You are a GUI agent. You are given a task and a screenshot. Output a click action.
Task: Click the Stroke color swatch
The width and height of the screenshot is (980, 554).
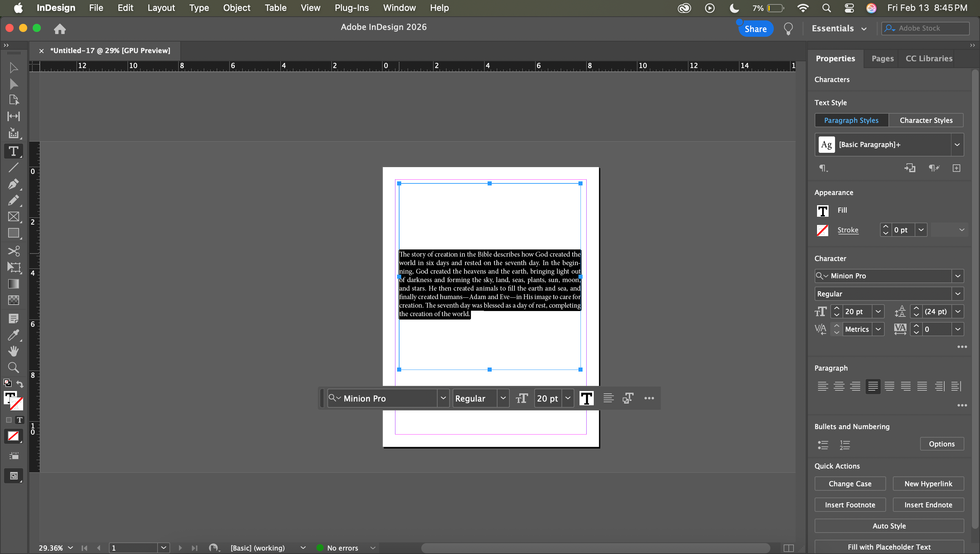tap(822, 230)
